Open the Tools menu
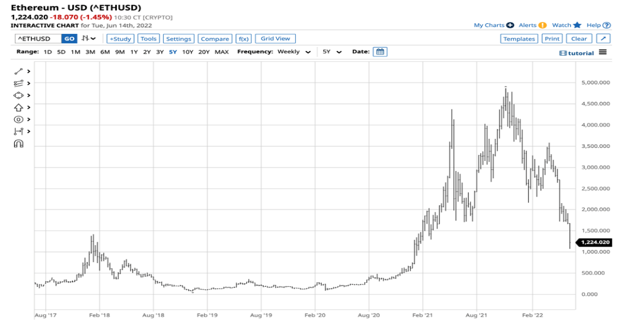 [148, 39]
